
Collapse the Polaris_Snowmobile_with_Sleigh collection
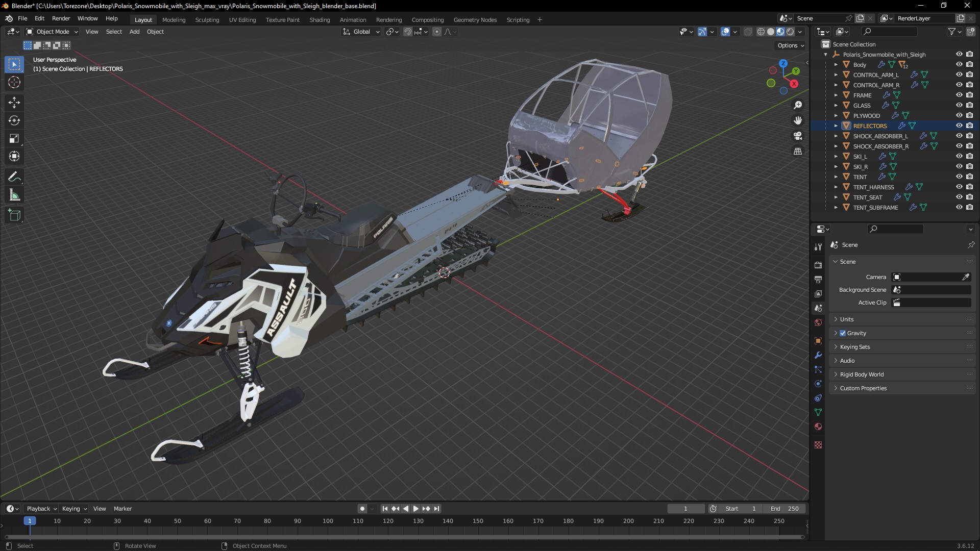pos(826,55)
